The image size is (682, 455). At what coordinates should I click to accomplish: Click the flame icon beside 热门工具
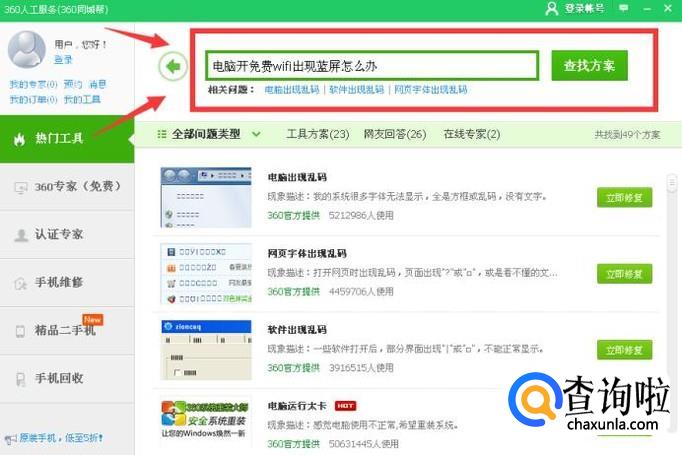click(x=19, y=139)
